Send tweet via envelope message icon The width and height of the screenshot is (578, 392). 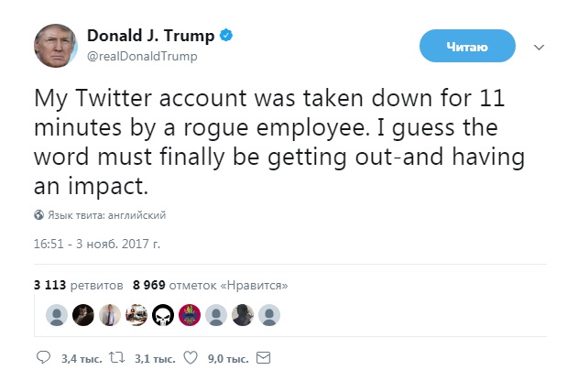pyautogui.click(x=263, y=358)
